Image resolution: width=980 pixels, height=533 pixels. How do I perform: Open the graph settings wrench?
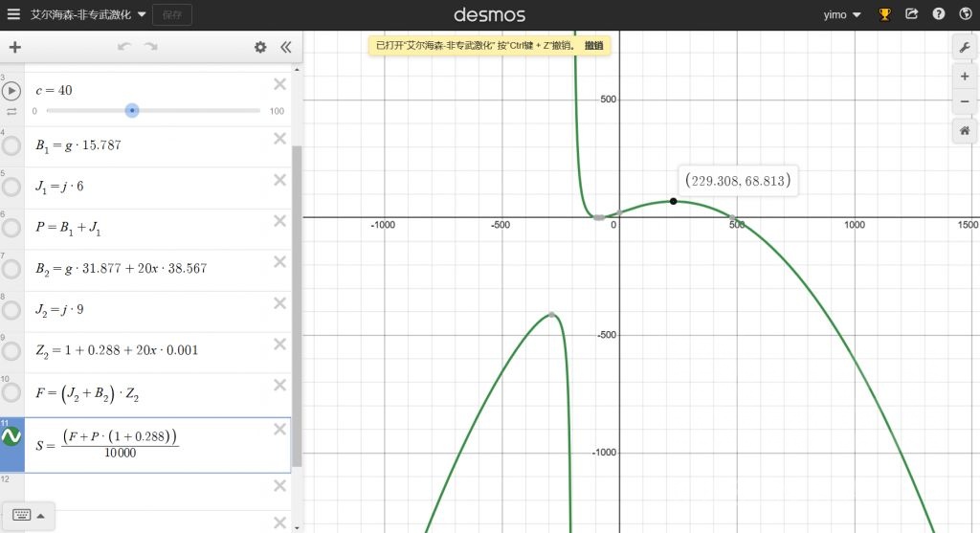pos(965,48)
